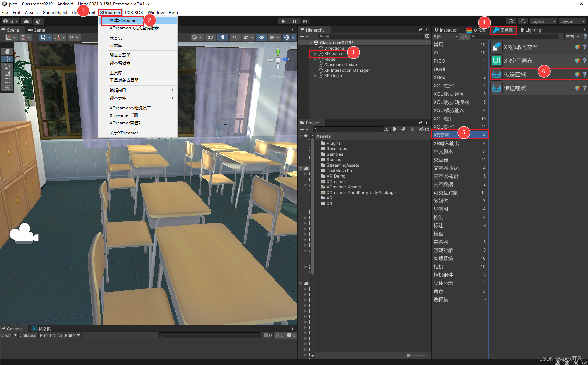Select the Hand view tool
Image resolution: width=588 pixels, height=365 pixels.
[x=7, y=51]
